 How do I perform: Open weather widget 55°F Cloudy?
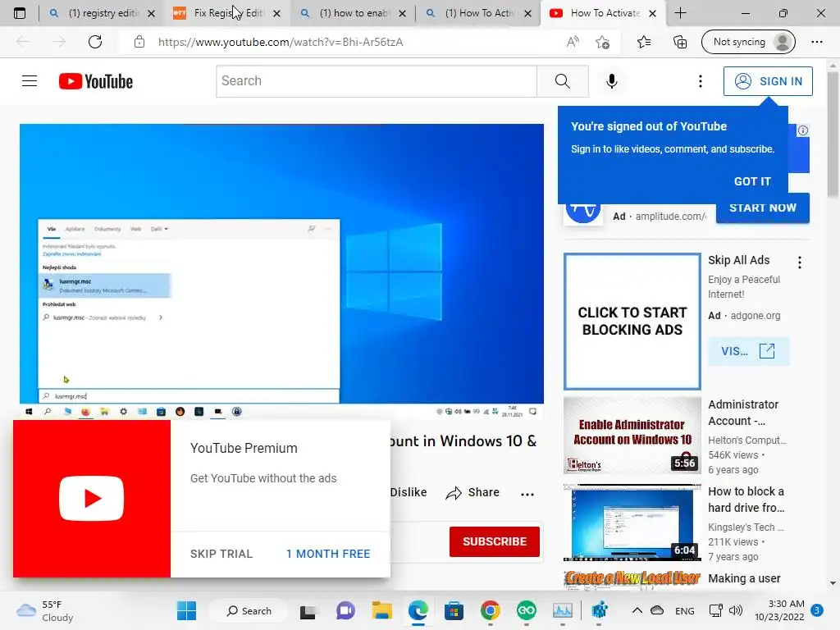tap(45, 610)
